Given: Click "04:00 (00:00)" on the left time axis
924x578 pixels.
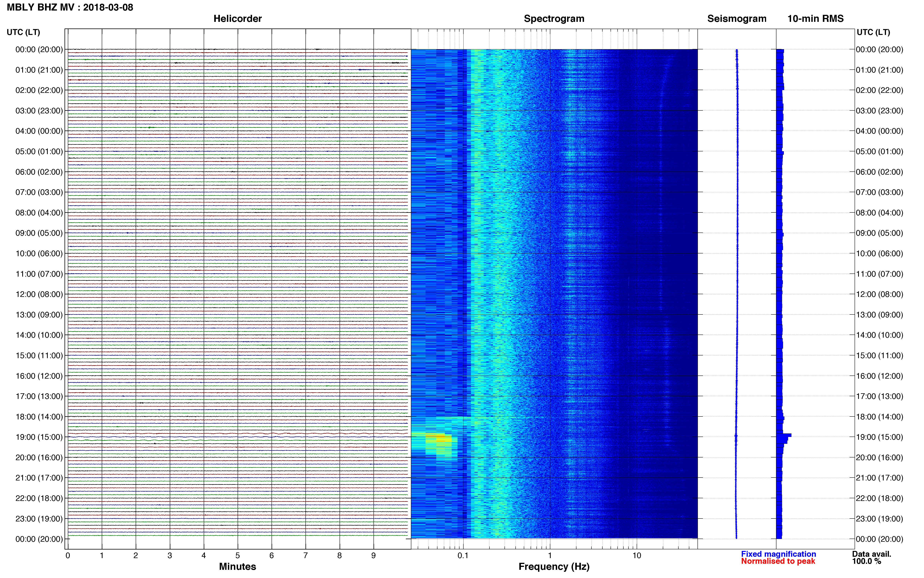Looking at the screenshot, I should (39, 131).
